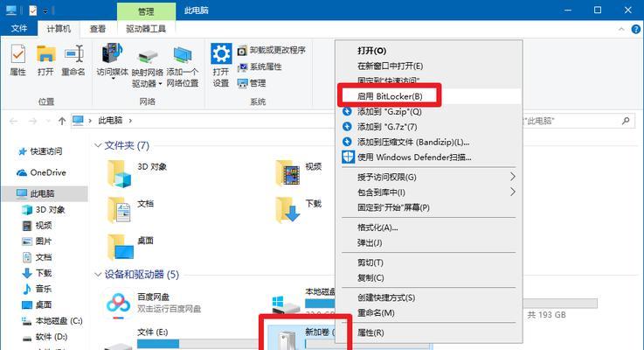Select the 桌面 folder in the main pane
Screen dimensions: 644x350
pos(130,247)
